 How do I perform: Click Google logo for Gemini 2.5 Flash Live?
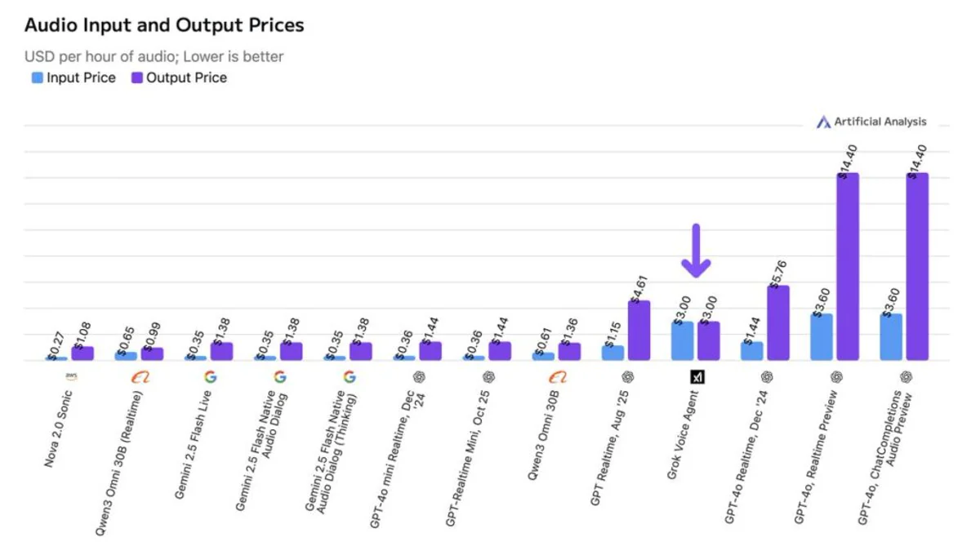[210, 377]
